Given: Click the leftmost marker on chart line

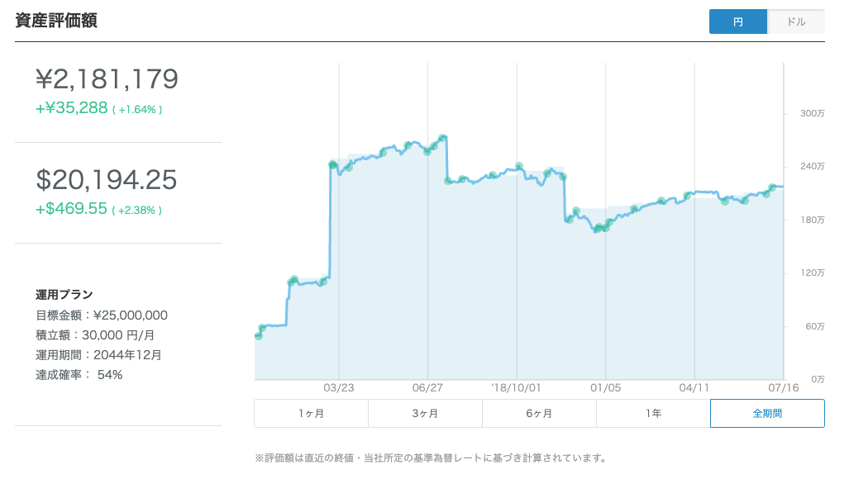Looking at the screenshot, I should click(259, 336).
